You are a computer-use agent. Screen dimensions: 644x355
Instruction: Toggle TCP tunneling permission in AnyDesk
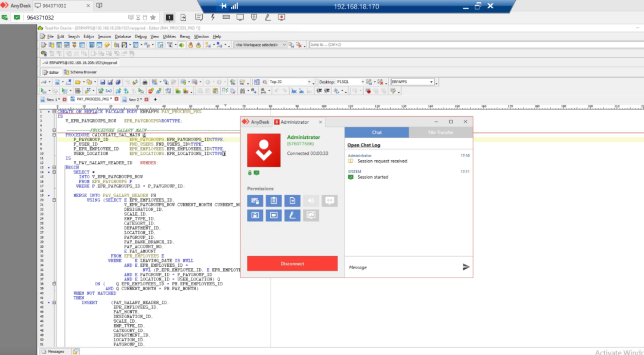pos(329,201)
